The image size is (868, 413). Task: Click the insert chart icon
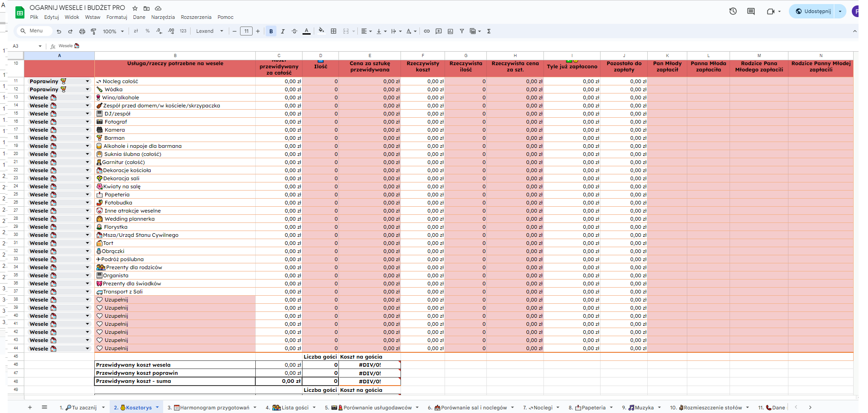[x=450, y=31]
